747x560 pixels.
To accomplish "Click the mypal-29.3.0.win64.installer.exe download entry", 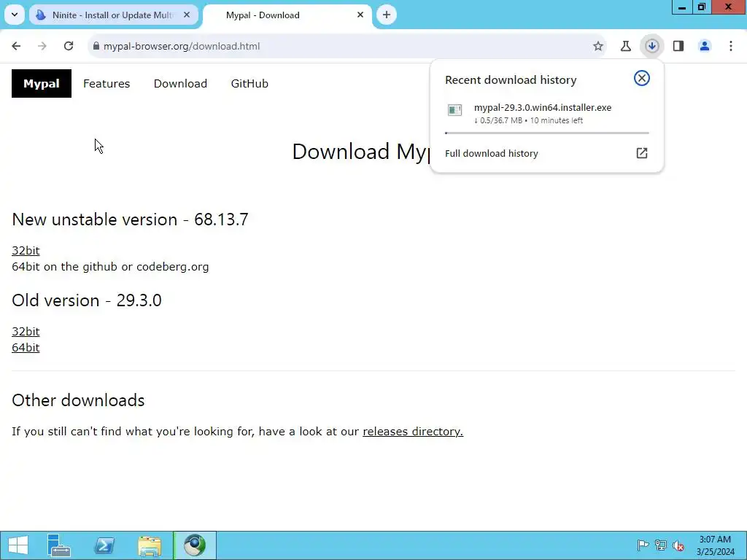I will tap(546, 113).
